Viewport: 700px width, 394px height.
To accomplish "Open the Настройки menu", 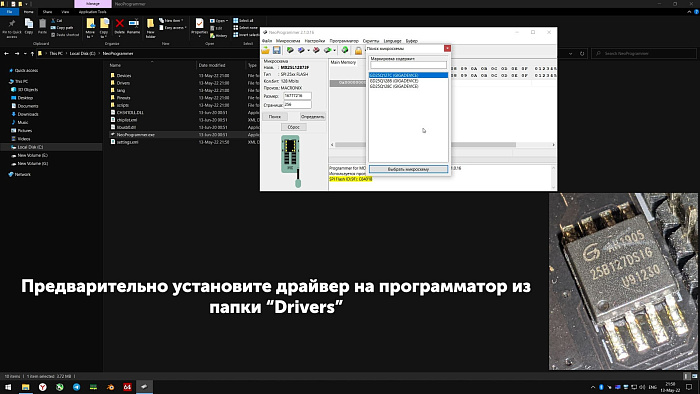I will point(315,41).
